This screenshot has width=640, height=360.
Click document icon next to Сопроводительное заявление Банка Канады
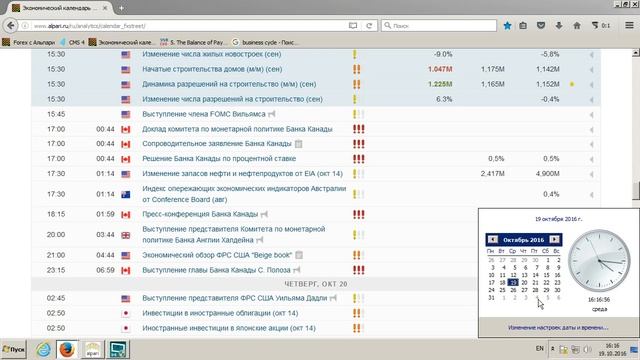[298, 144]
